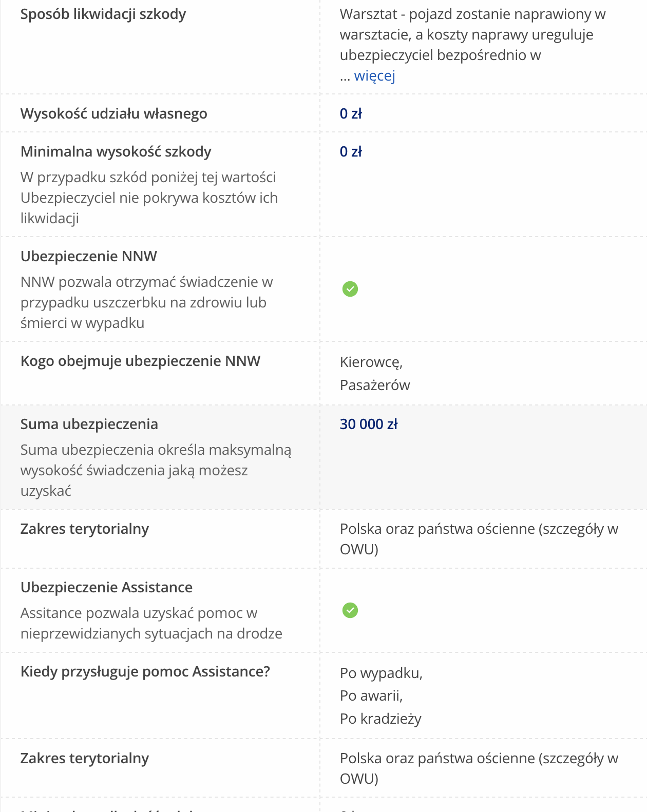The width and height of the screenshot is (647, 812).
Task: Click "Kogo obejmuje ubezpieczenie NNW" label
Action: tap(140, 361)
